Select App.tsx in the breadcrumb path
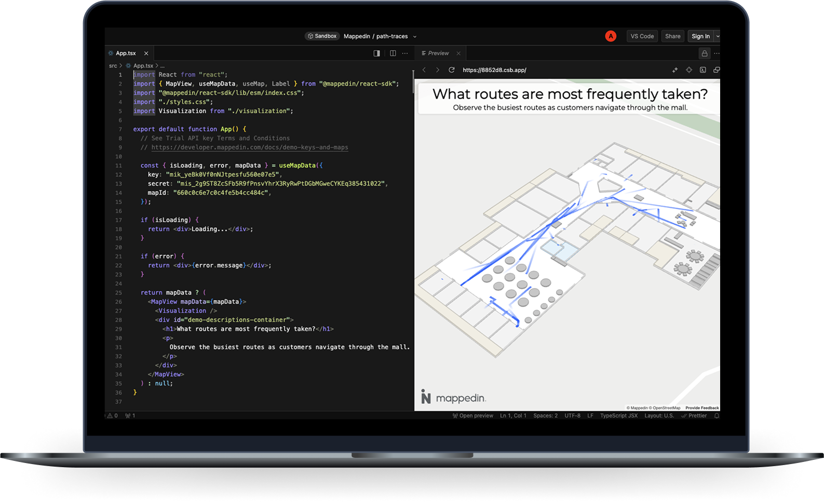Viewport: 824px width, 504px height. pyautogui.click(x=143, y=66)
